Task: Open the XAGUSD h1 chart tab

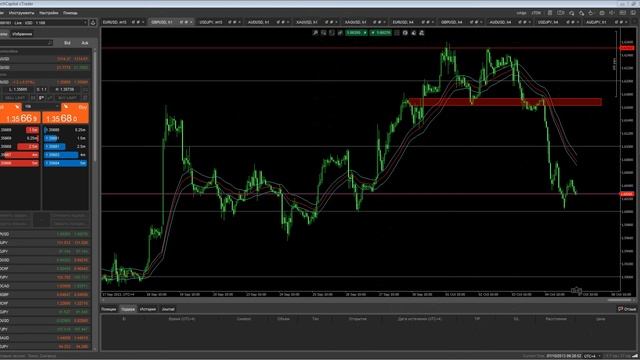Action: (307, 22)
